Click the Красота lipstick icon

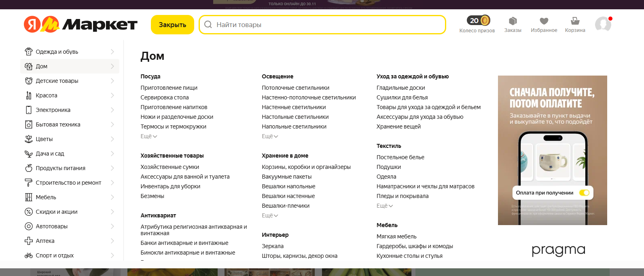click(29, 95)
